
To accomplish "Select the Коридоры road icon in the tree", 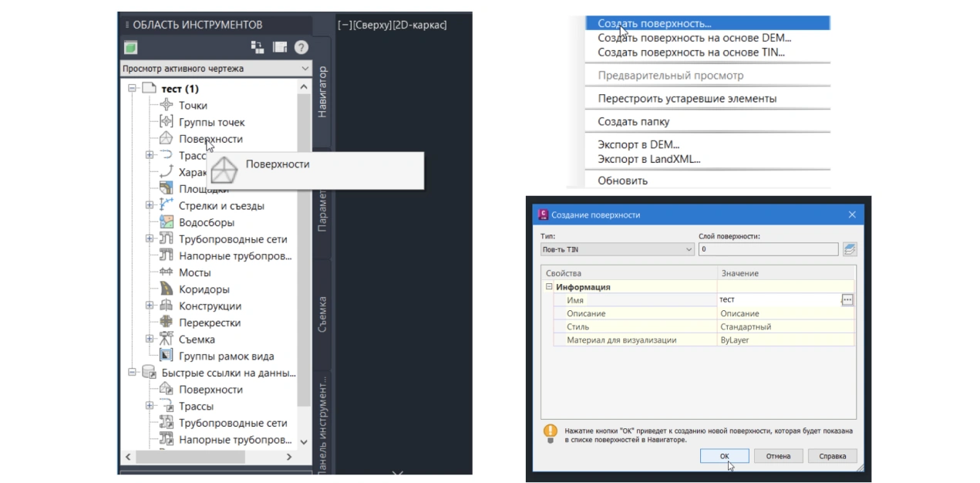I will pyautogui.click(x=166, y=289).
